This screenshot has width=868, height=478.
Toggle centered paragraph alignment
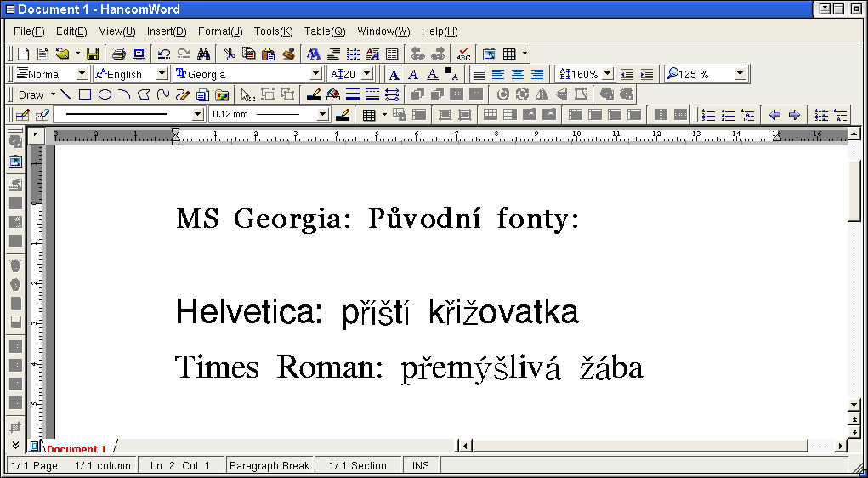click(x=518, y=74)
